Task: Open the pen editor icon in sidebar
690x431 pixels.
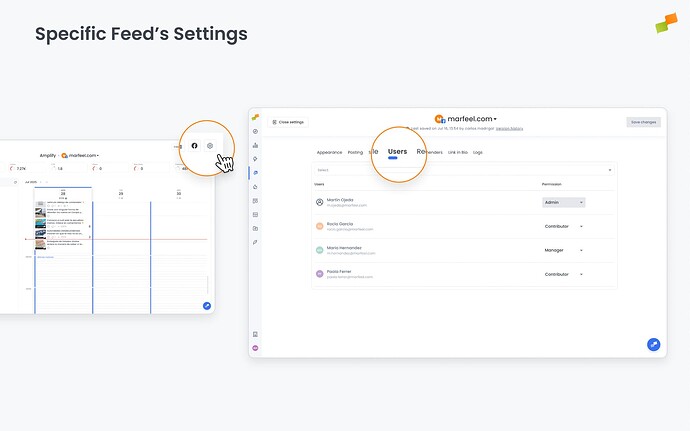Action: pos(255,242)
